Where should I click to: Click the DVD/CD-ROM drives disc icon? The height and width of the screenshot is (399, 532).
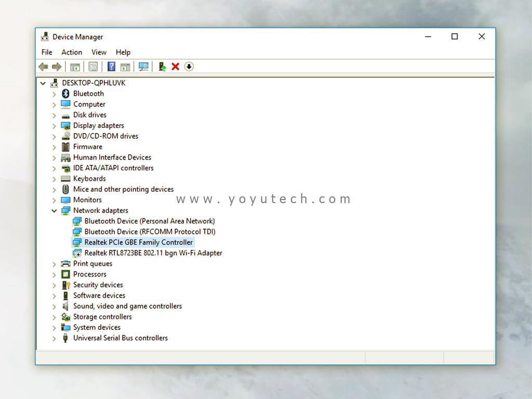click(66, 136)
